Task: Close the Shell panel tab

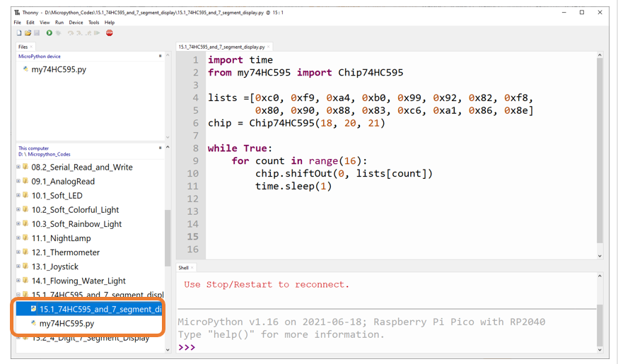Action: (192, 268)
